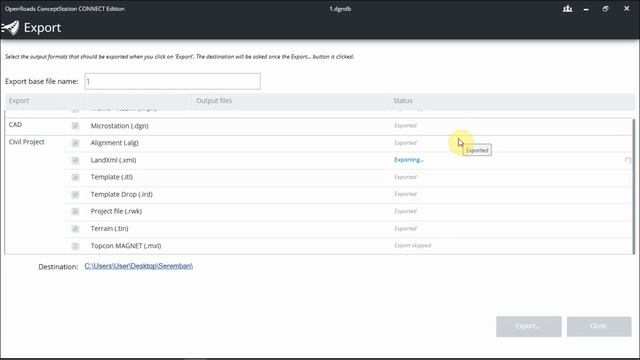
Task: Click the Exporting... status of LandXml
Action: pos(409,160)
